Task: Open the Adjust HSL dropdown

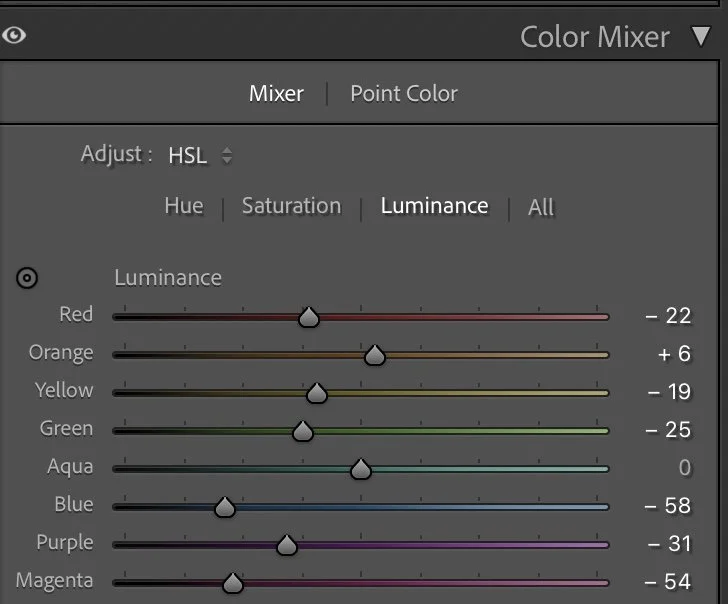Action: [200, 155]
